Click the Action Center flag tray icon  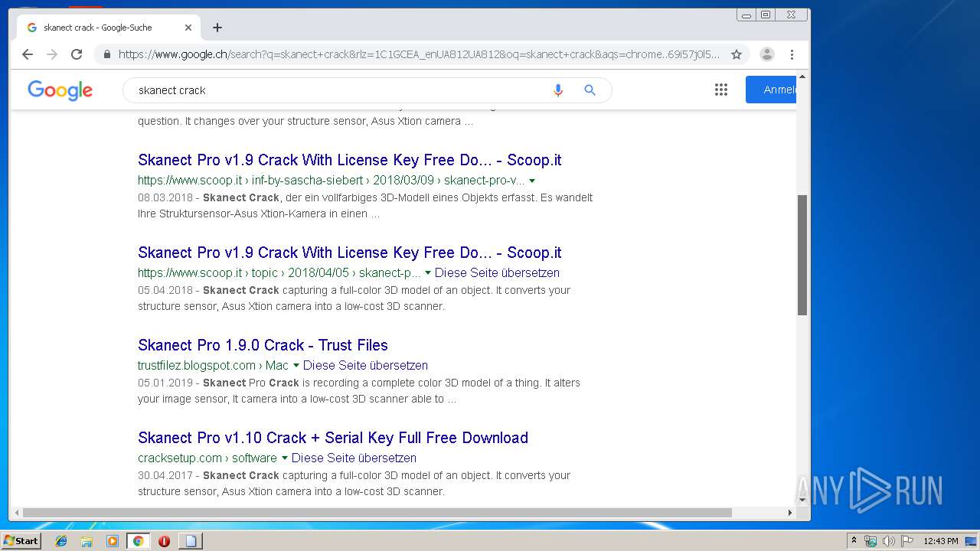[x=907, y=541]
